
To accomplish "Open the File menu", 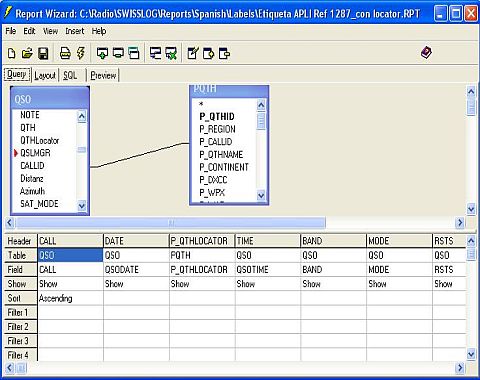I will 11,31.
